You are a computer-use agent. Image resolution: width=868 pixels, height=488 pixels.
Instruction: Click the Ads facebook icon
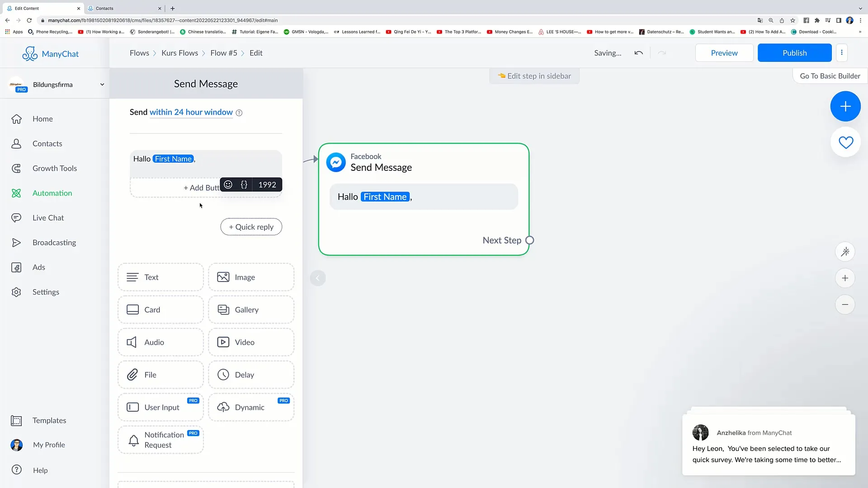point(16,267)
